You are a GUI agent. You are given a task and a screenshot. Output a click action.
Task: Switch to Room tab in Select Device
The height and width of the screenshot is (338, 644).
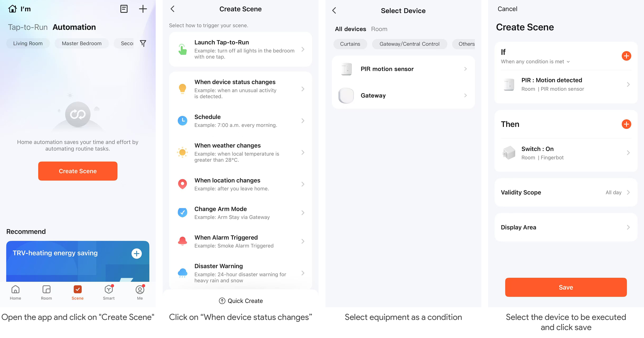click(x=379, y=29)
